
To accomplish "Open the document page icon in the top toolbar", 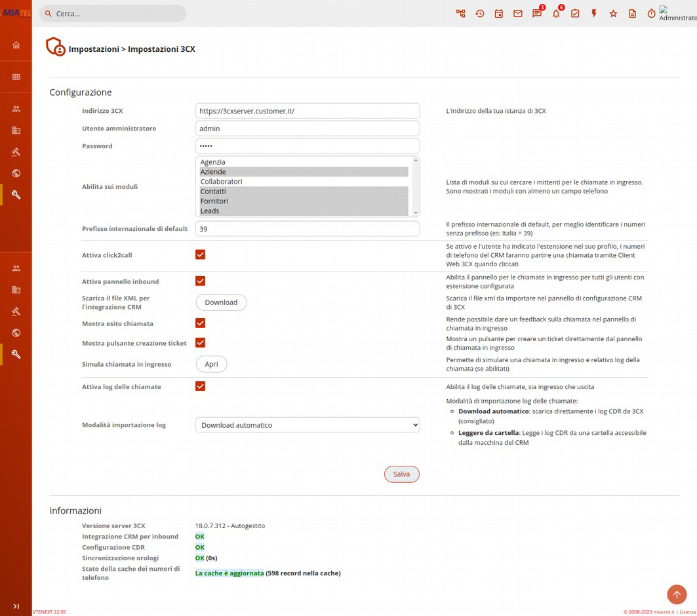I will click(x=632, y=13).
